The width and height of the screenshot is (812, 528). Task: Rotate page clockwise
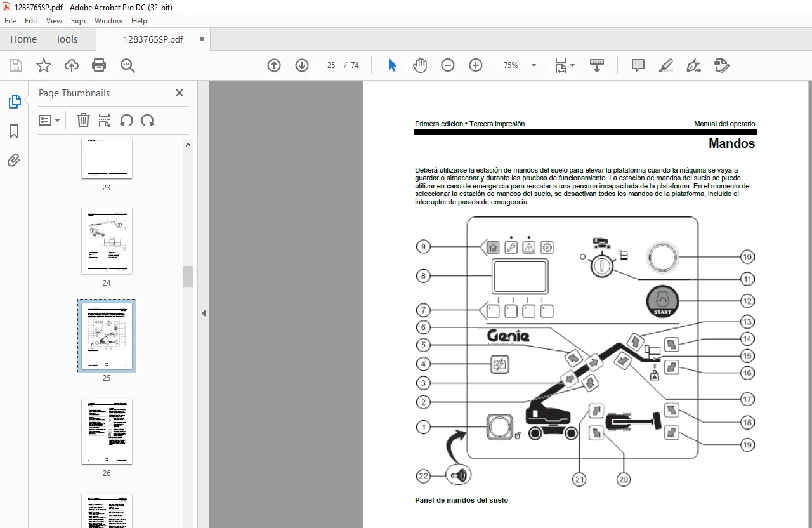coord(148,120)
